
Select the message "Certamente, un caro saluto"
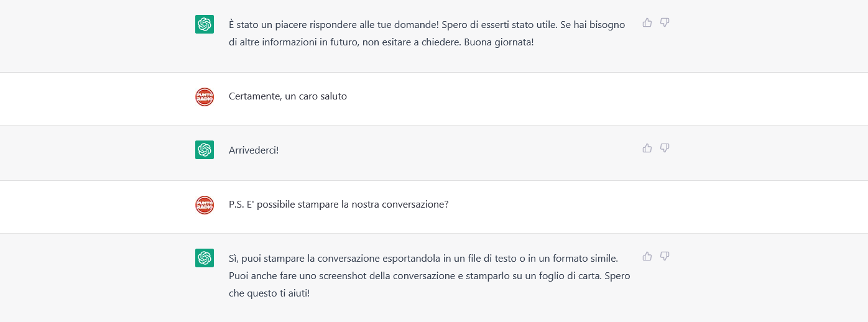coord(288,96)
